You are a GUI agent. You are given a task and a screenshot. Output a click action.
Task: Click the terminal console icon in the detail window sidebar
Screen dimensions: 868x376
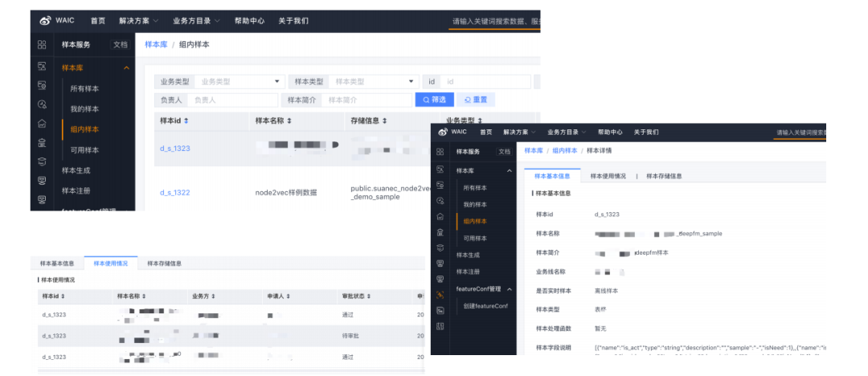pyautogui.click(x=440, y=310)
